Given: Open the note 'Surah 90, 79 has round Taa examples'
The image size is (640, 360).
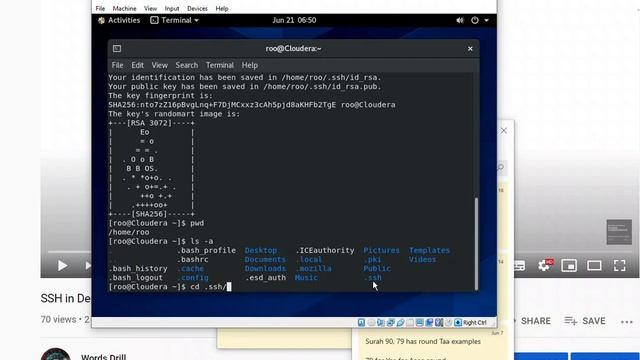Looking at the screenshot, I should point(423,342).
